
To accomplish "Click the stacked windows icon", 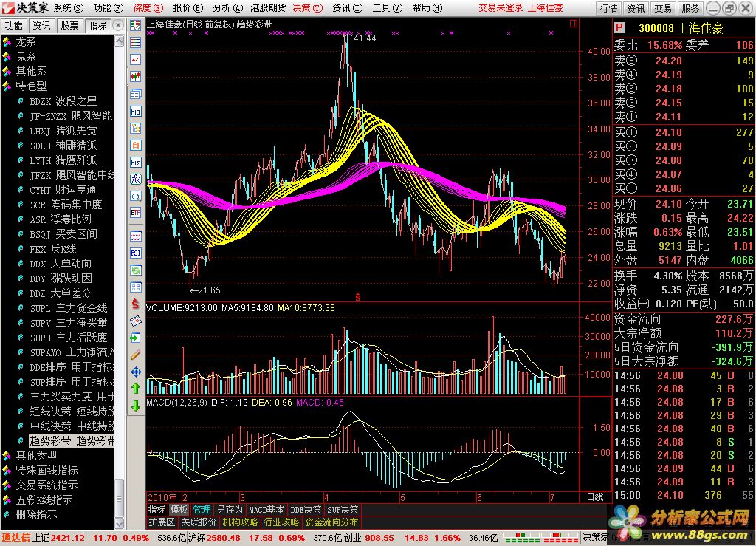I will (x=136, y=94).
